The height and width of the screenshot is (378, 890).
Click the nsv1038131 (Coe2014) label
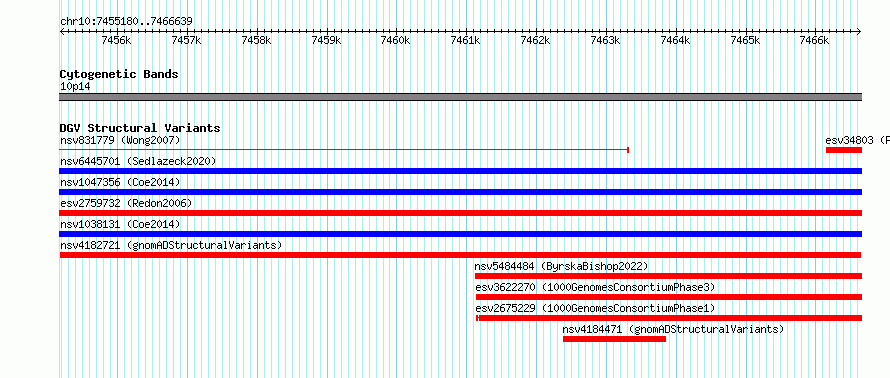click(x=120, y=224)
